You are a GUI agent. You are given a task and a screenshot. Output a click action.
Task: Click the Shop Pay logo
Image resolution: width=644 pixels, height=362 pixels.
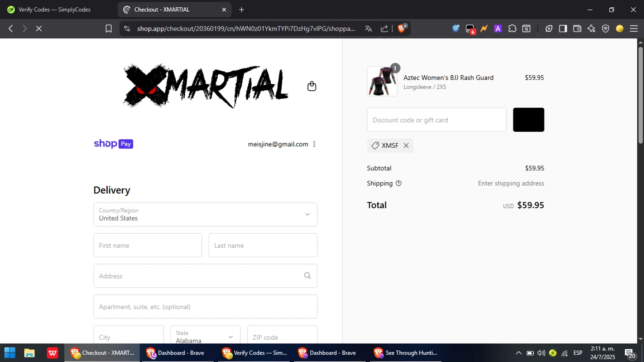pyautogui.click(x=113, y=144)
